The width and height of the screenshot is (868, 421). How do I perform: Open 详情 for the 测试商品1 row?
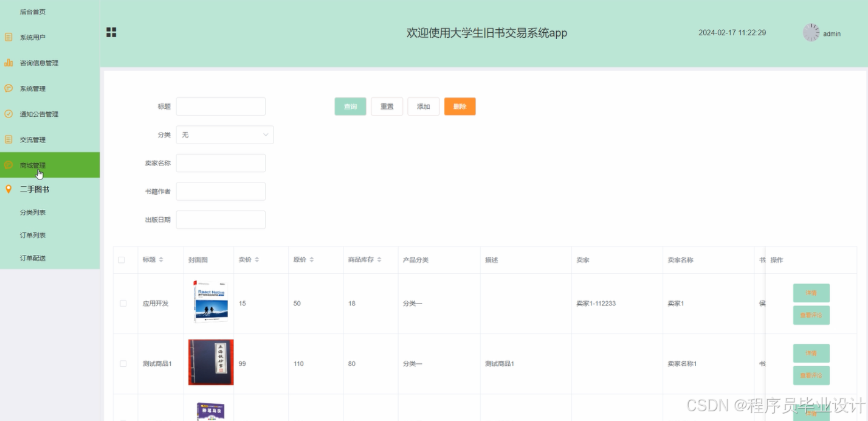811,353
